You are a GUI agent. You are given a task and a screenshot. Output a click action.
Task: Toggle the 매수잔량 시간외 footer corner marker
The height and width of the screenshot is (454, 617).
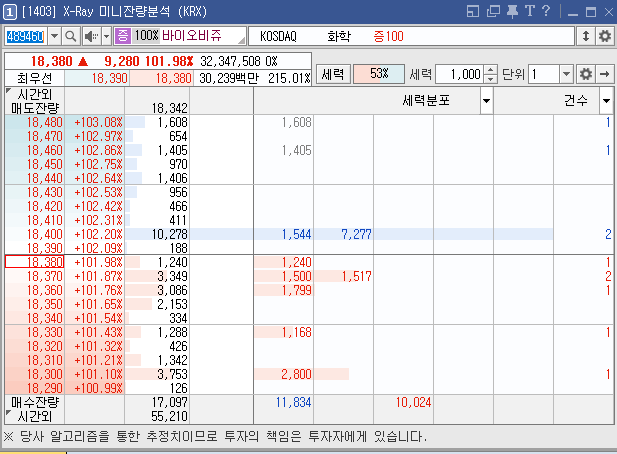coord(9,413)
